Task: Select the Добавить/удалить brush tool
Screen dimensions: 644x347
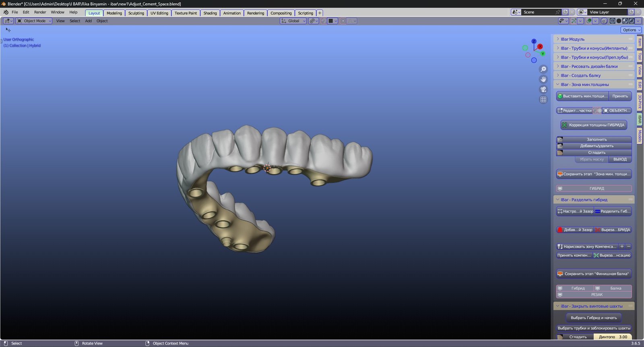Action: [594, 146]
